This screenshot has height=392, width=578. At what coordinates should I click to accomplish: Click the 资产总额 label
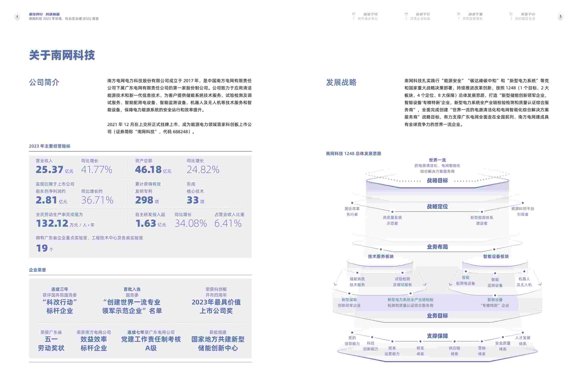[x=144, y=161]
